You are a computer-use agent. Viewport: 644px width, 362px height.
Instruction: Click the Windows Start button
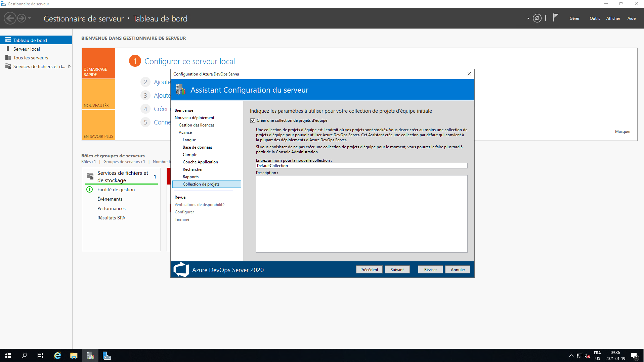pyautogui.click(x=8, y=356)
